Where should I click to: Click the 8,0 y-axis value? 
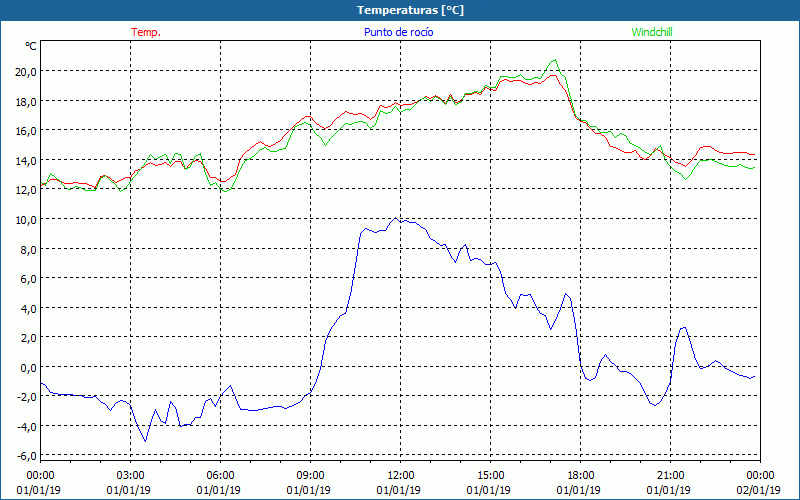[x=28, y=249]
